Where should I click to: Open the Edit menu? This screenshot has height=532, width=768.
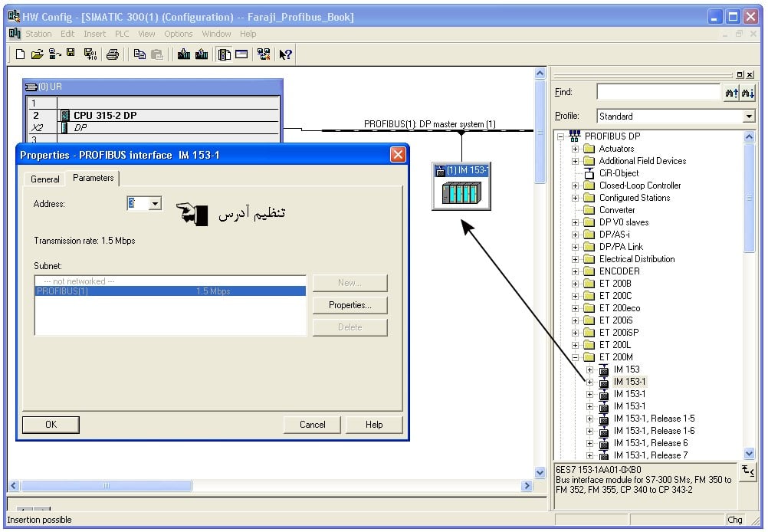(67, 34)
